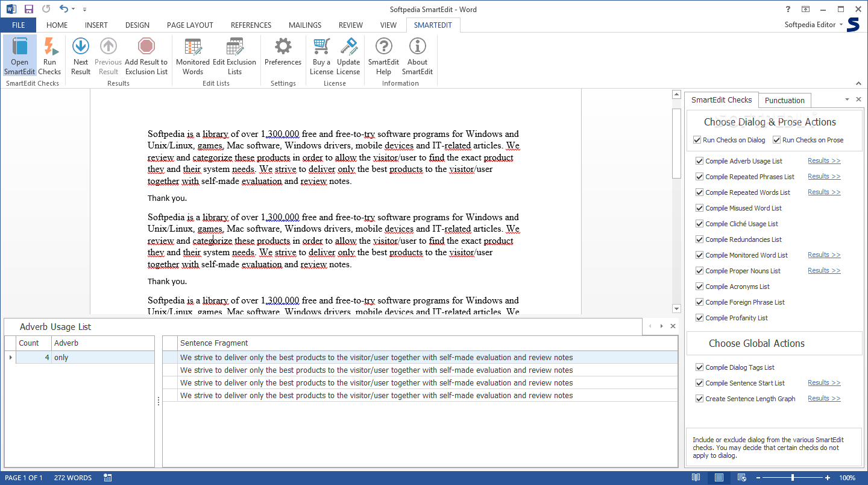
Task: Open Edit Exclusion Lists
Action: [234, 56]
